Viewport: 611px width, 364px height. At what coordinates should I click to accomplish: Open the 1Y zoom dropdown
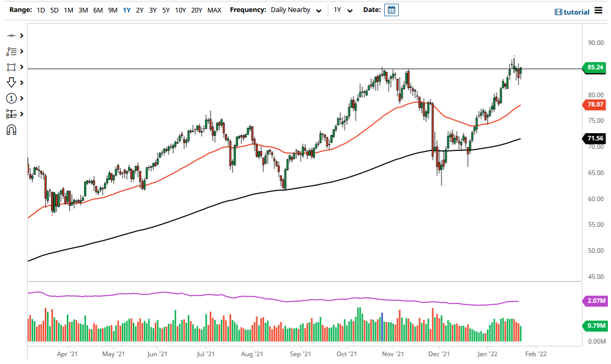click(343, 10)
